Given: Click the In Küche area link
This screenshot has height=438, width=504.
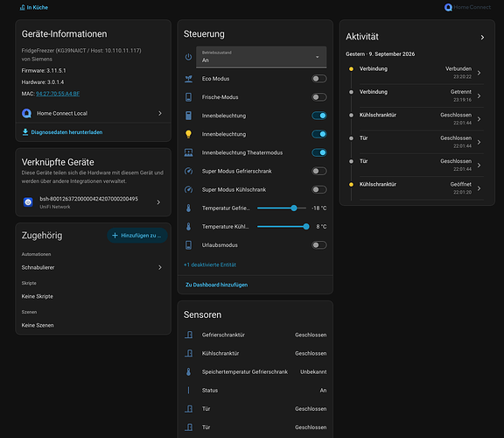Looking at the screenshot, I should click(x=34, y=7).
